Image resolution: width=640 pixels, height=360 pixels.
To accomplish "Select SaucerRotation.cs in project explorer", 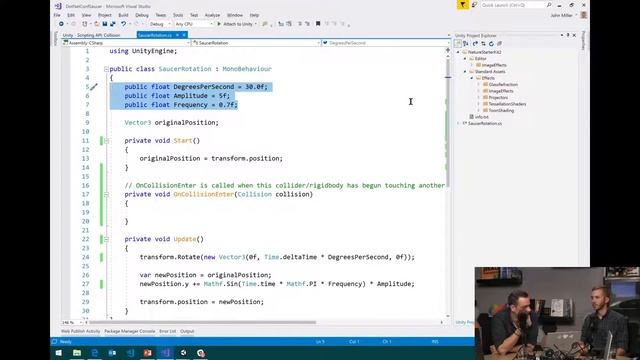I will point(485,123).
